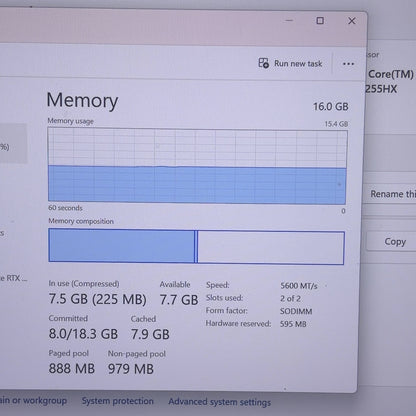Open the System protection link
Image resolution: width=416 pixels, height=416 pixels.
(118, 401)
